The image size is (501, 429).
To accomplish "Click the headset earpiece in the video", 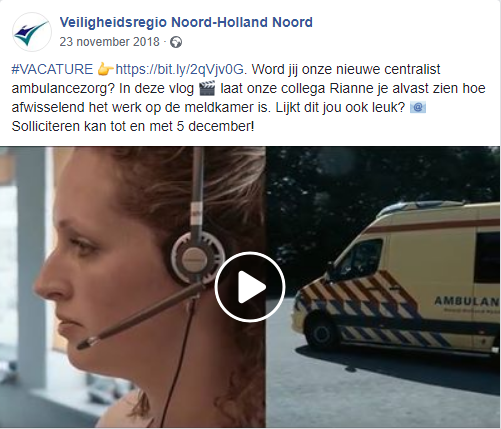I will (x=196, y=258).
